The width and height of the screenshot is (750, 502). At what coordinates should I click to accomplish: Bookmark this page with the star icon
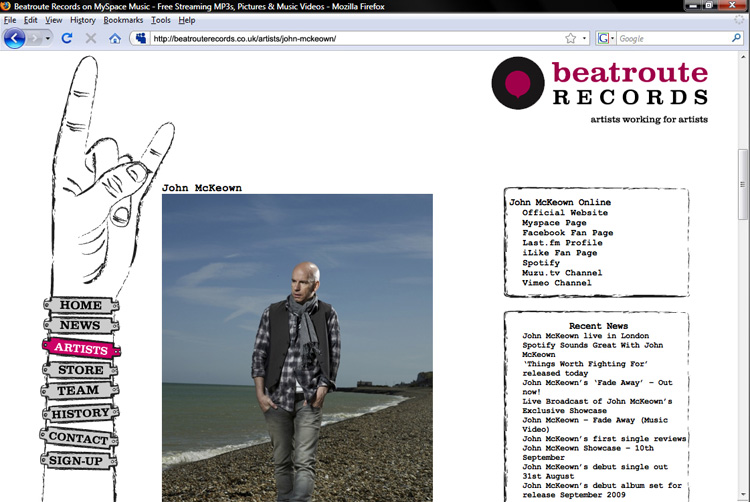click(570, 38)
